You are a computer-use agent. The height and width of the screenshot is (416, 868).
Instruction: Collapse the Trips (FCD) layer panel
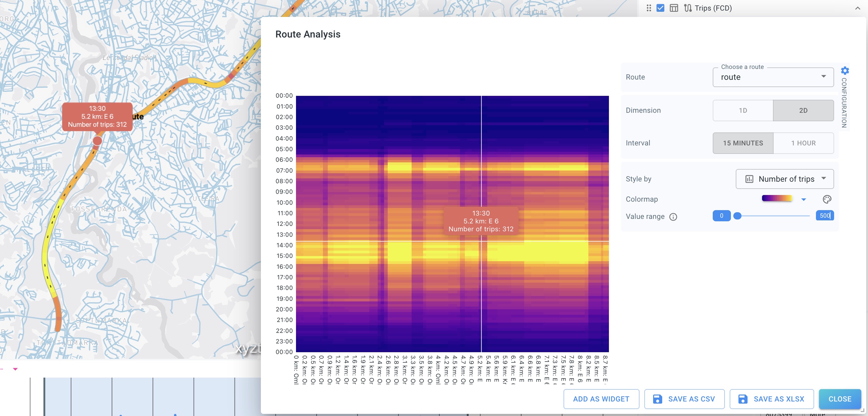click(x=857, y=8)
